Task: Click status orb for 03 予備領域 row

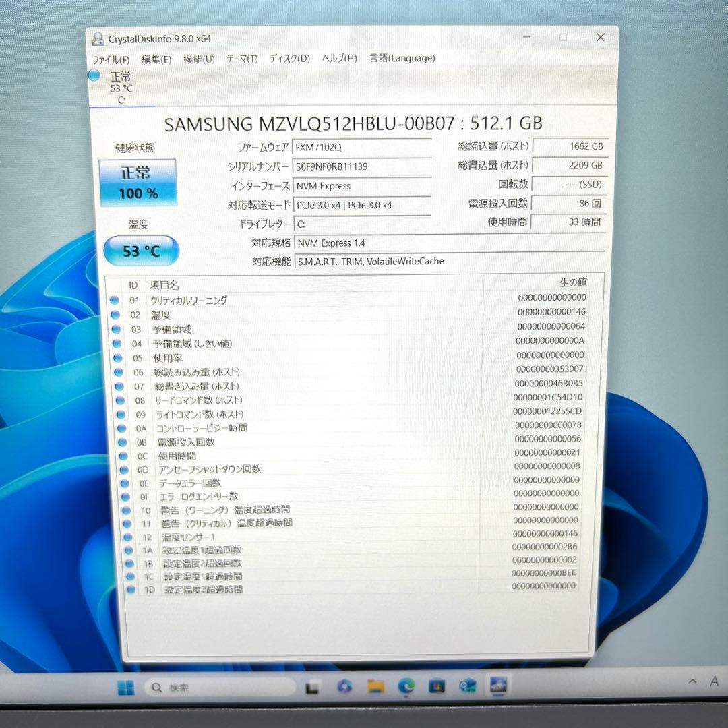Action: point(116,329)
